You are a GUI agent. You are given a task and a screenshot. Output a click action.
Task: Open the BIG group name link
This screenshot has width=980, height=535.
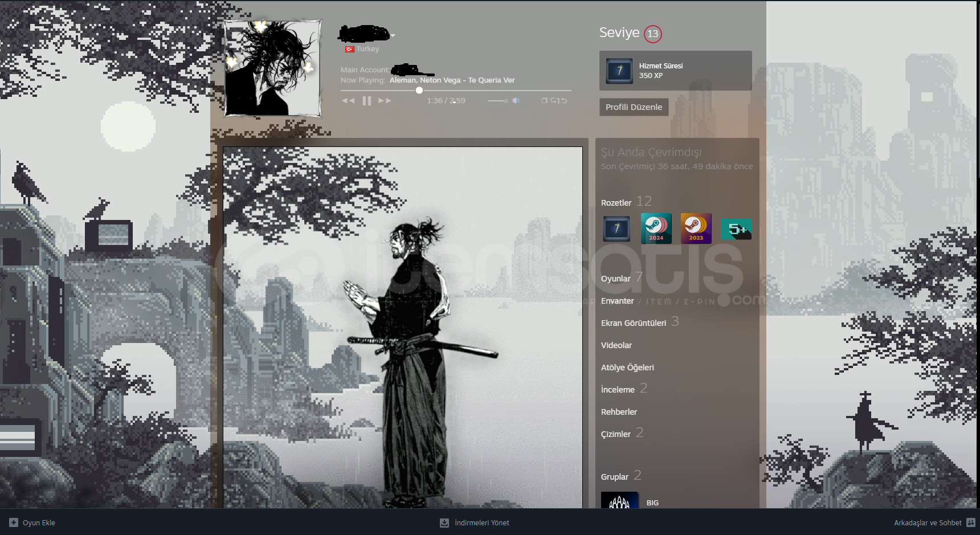[652, 503]
